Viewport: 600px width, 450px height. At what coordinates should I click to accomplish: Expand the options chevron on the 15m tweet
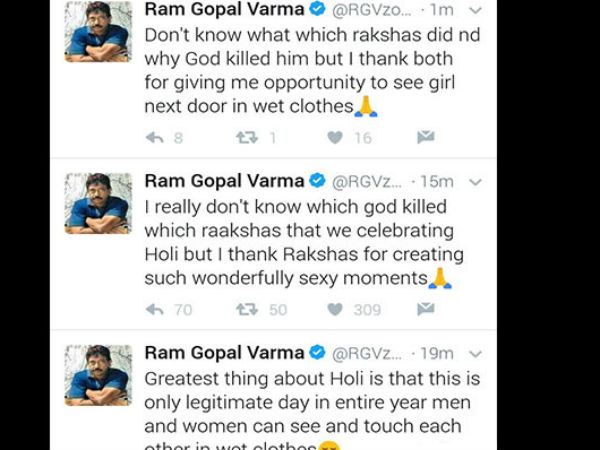(x=474, y=182)
